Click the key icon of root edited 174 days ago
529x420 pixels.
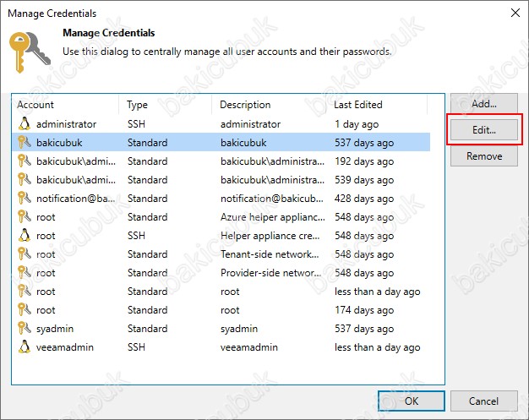(25, 309)
